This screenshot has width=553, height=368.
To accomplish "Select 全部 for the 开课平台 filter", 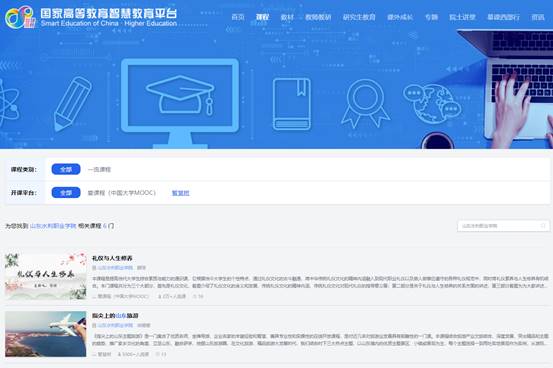I will (66, 193).
